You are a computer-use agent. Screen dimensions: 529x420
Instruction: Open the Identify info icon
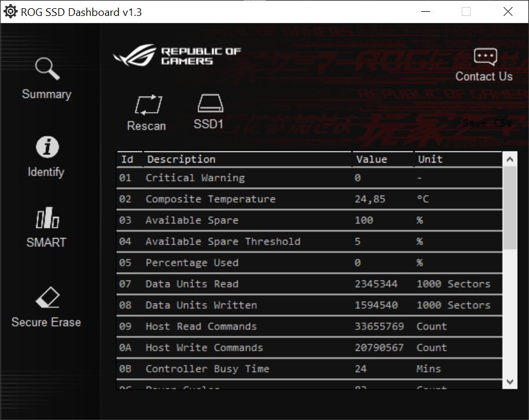[47, 147]
